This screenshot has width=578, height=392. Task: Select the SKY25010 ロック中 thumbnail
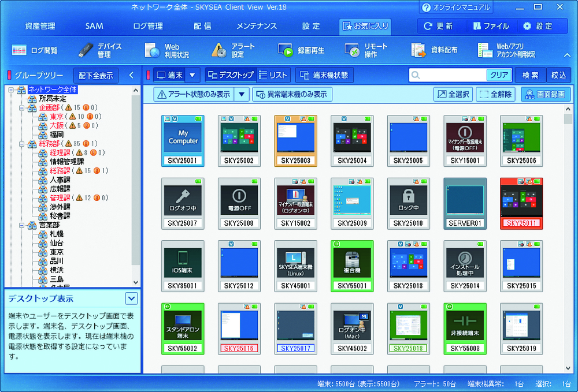[x=409, y=204]
